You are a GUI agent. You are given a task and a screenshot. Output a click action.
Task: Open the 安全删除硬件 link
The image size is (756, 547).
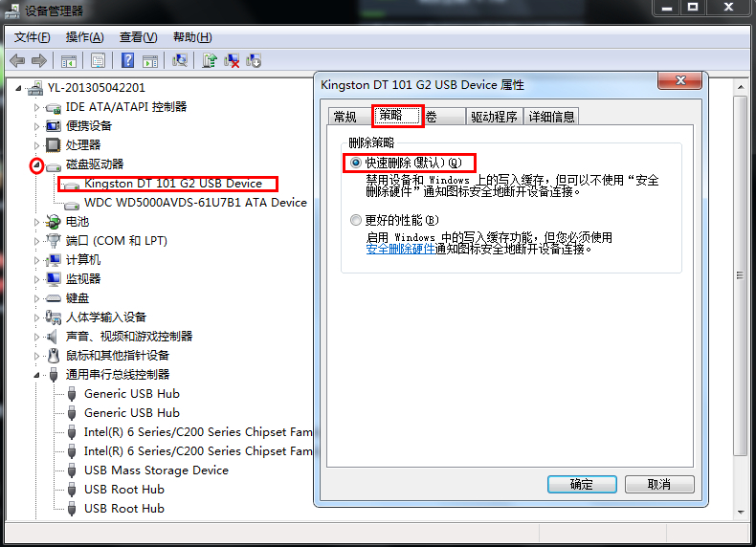pos(400,250)
